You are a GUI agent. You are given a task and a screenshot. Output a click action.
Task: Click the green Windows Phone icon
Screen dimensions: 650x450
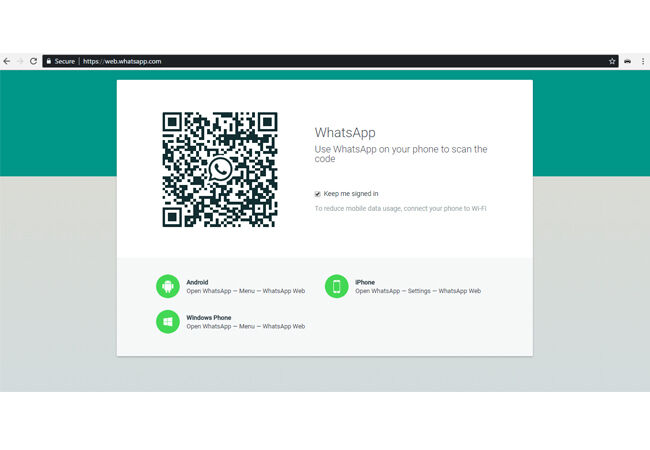(x=168, y=322)
